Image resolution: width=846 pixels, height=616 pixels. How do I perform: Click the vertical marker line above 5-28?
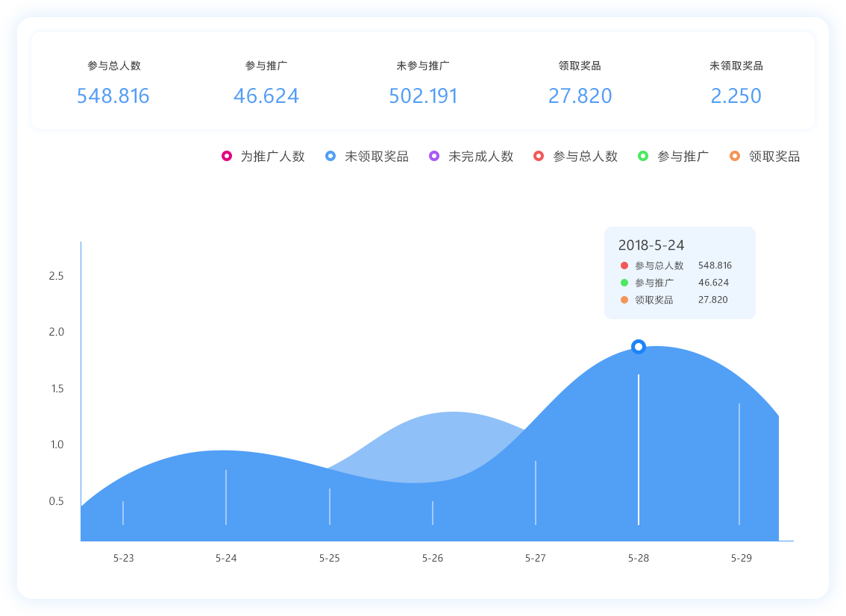pyautogui.click(x=639, y=450)
